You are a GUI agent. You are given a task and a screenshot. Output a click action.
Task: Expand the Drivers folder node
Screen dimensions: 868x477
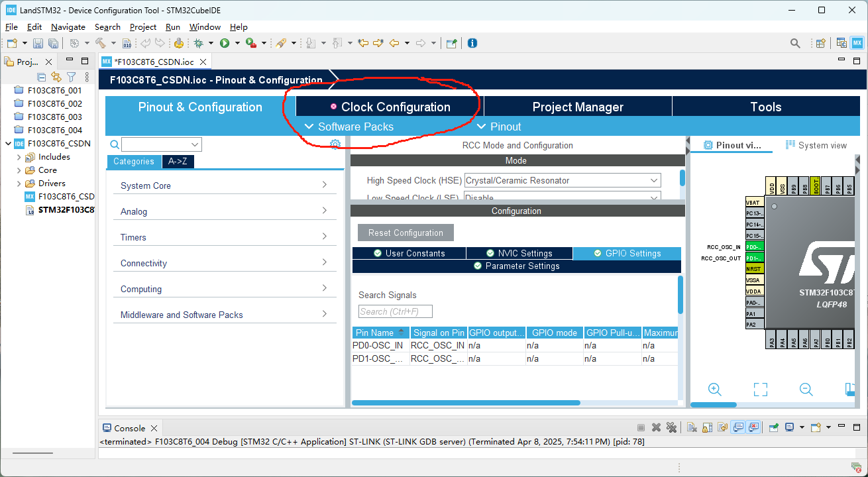19,184
